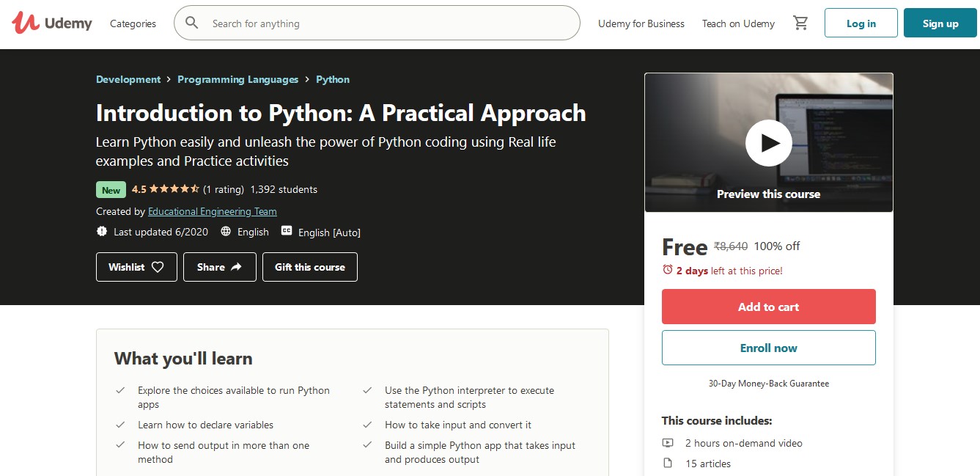The image size is (980, 476).
Task: Click the Preview this course thumbnail
Action: 769,143
